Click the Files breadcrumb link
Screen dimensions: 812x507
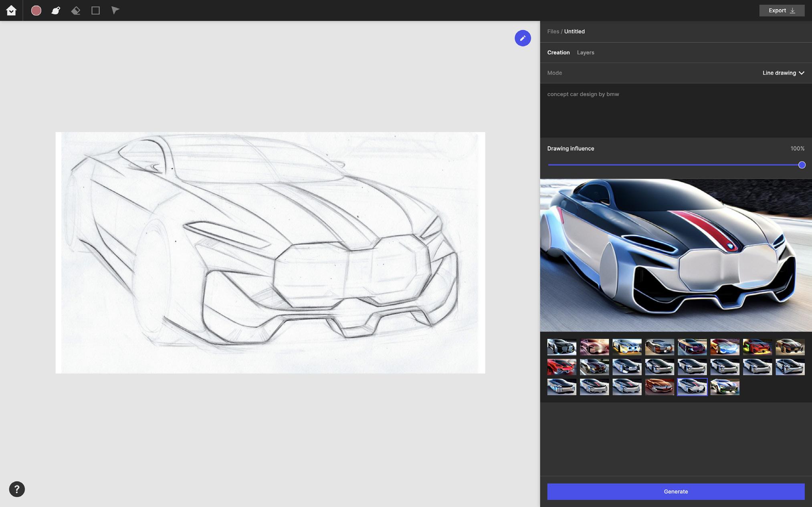click(553, 31)
